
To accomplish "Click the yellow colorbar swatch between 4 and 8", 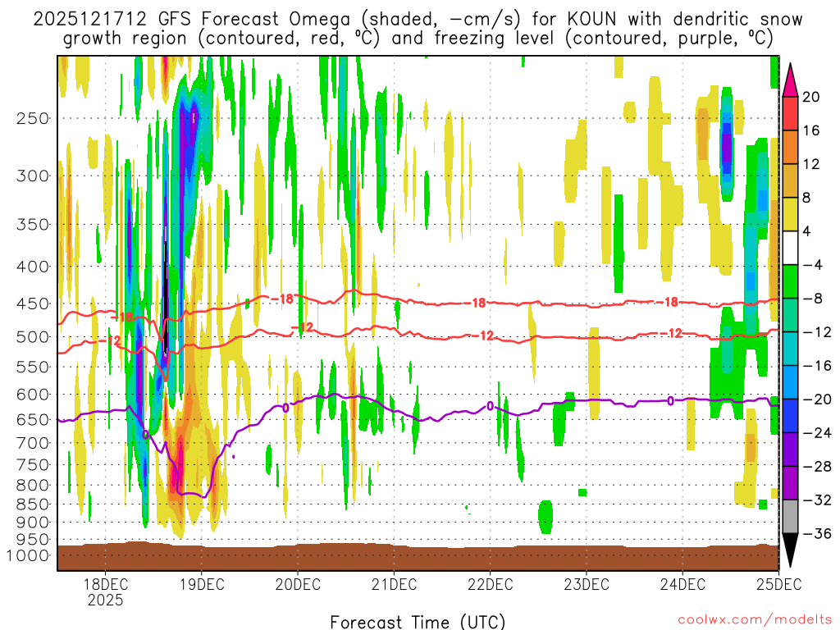I will coord(790,214).
